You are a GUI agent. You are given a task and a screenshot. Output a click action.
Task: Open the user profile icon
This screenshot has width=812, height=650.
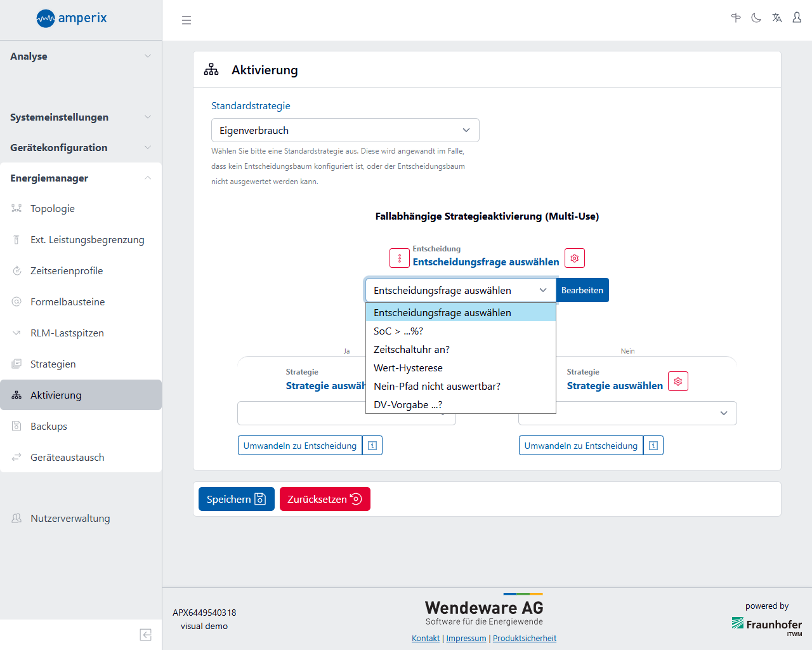click(797, 18)
